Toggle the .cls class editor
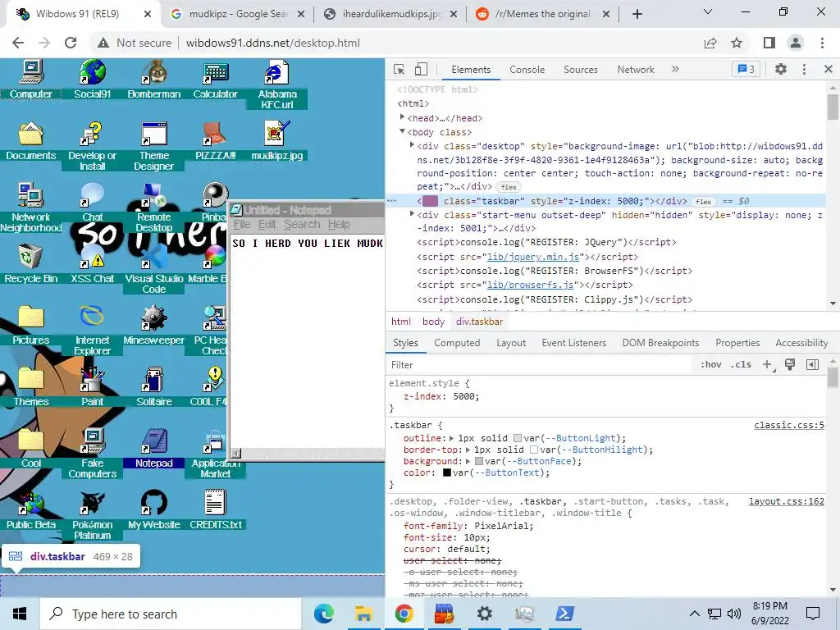The width and height of the screenshot is (840, 630). (741, 364)
